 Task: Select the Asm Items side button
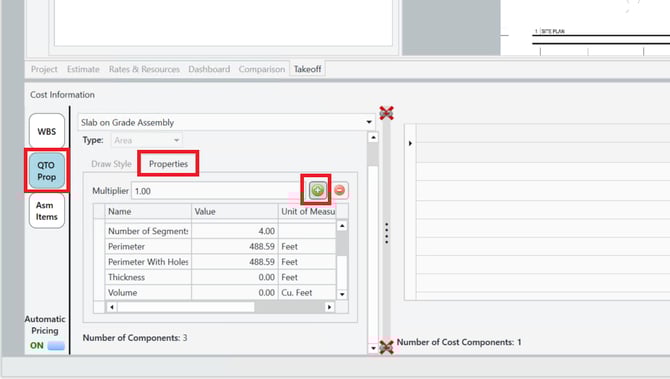(47, 211)
